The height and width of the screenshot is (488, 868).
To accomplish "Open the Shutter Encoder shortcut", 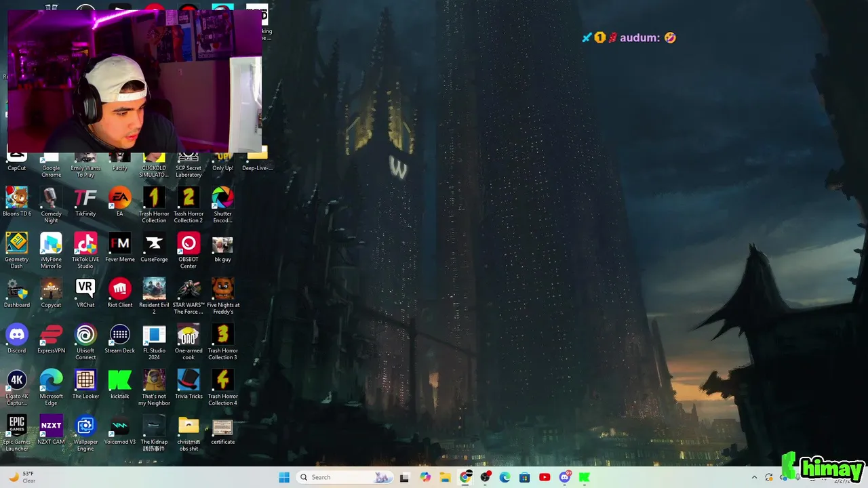I will coord(222,198).
